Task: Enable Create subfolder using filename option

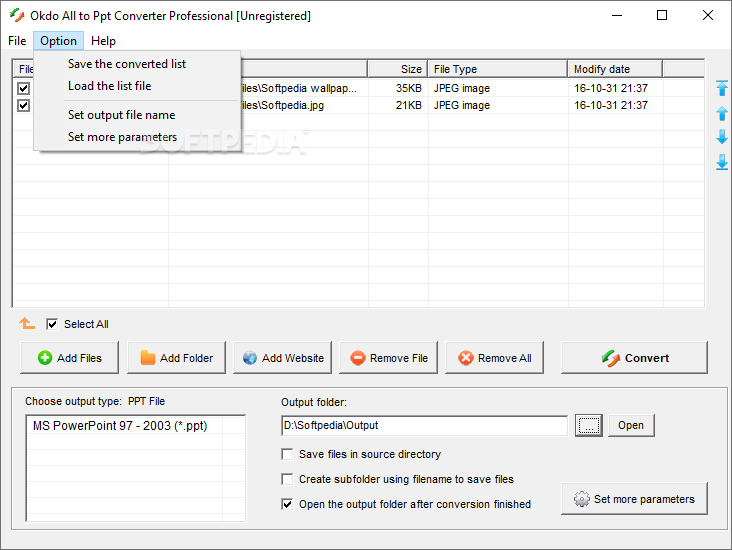Action: coord(287,479)
